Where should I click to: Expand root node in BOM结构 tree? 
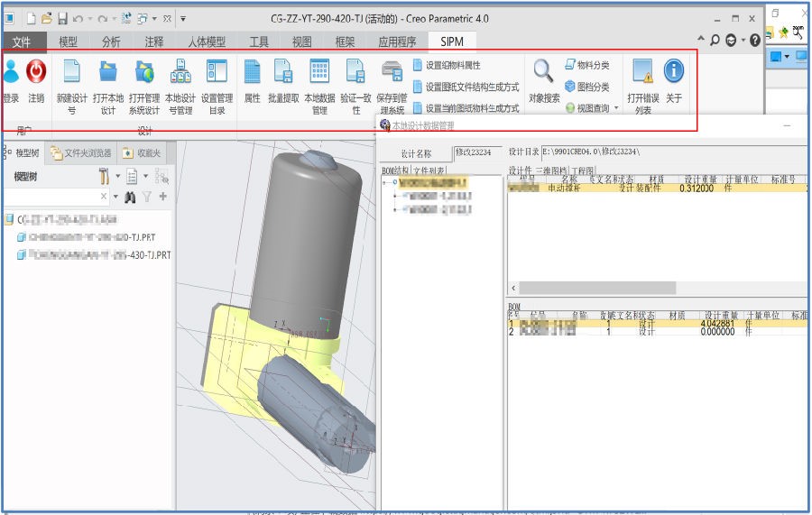click(384, 182)
